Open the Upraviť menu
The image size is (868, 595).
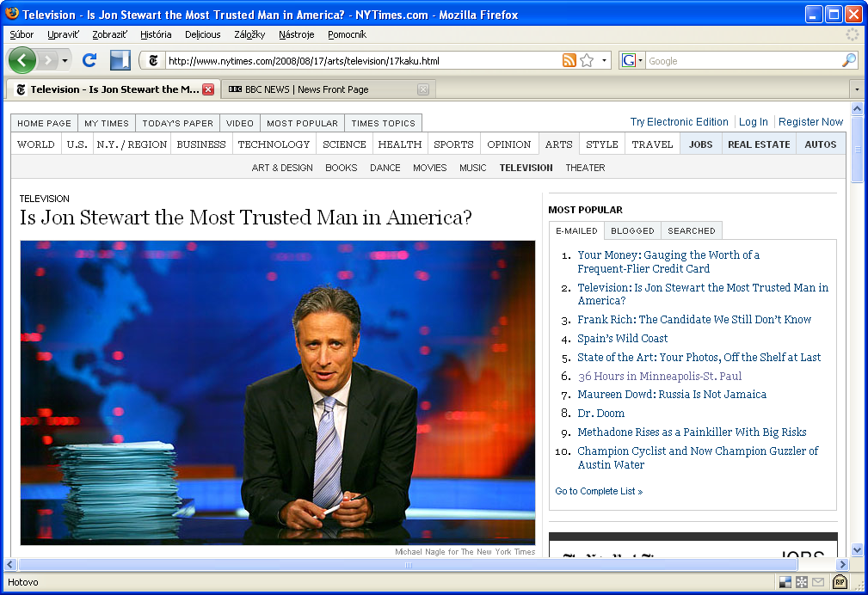pyautogui.click(x=63, y=34)
